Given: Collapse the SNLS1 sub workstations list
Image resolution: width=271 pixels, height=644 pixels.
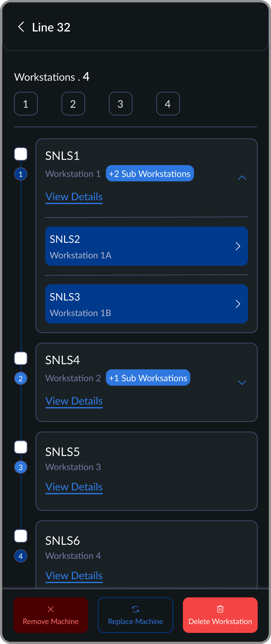Looking at the screenshot, I should (x=242, y=178).
